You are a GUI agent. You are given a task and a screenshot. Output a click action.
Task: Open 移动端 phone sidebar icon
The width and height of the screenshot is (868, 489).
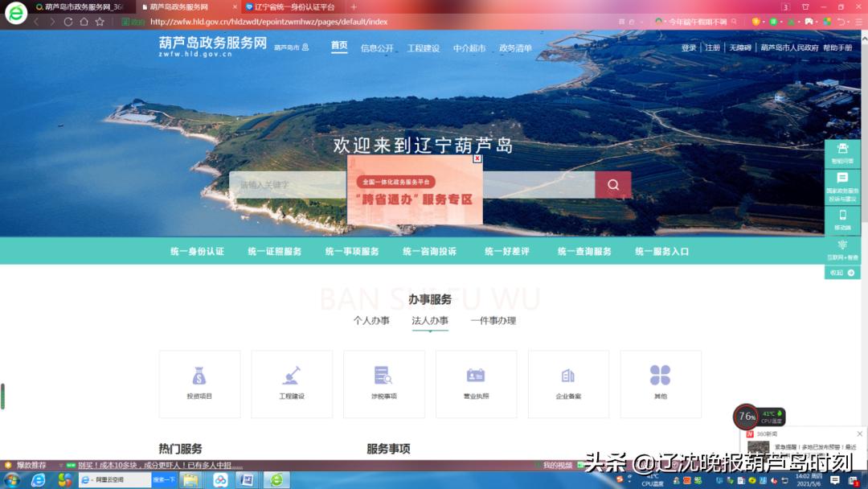(x=842, y=220)
